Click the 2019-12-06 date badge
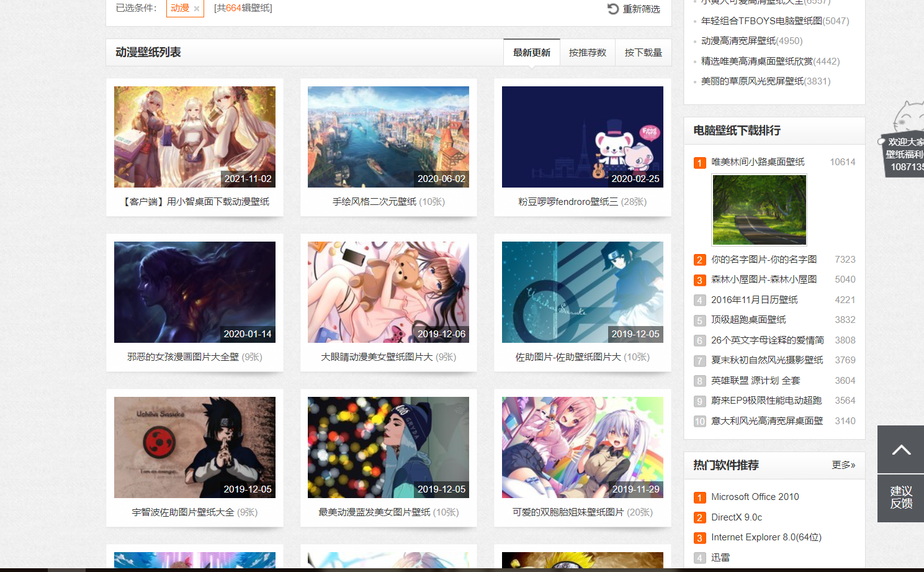 tap(441, 334)
